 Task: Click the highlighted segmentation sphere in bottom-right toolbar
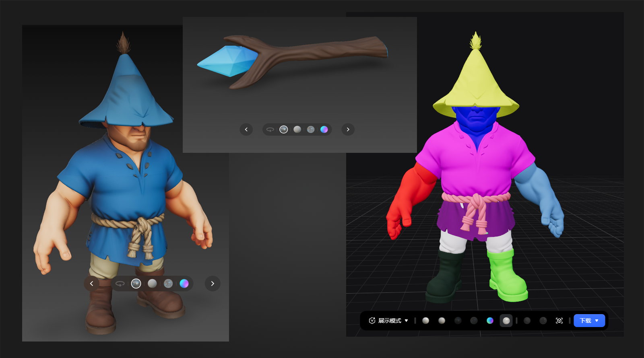[x=506, y=321]
